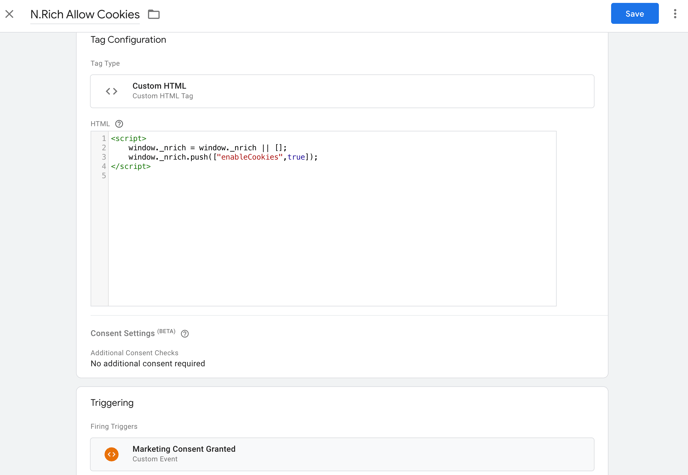Click the "enableCookies" string in the code
Image resolution: width=688 pixels, height=475 pixels.
[x=250, y=157]
